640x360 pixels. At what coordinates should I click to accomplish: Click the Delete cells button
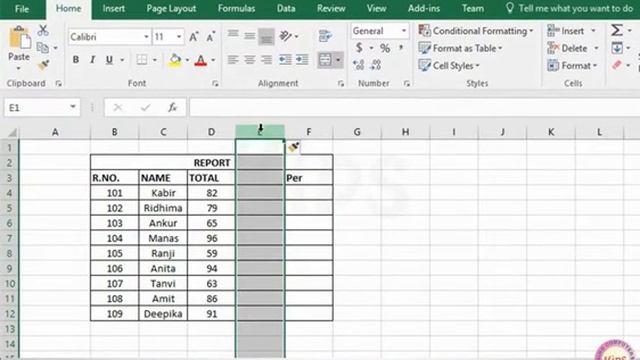pyautogui.click(x=567, y=48)
